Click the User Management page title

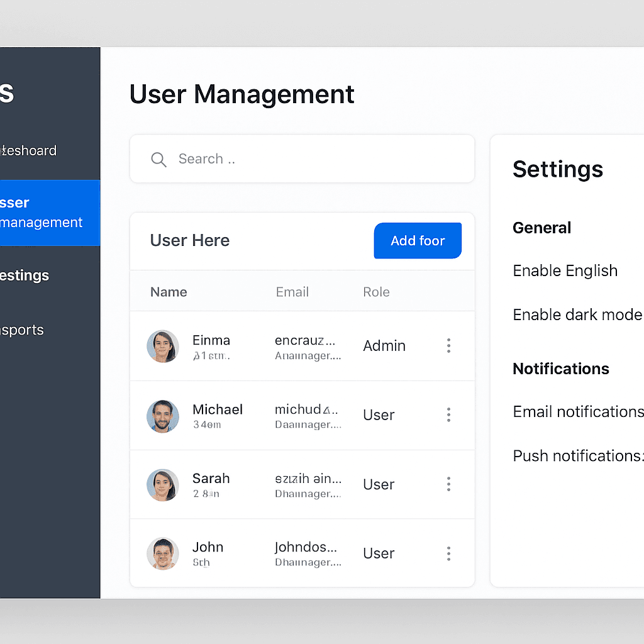pyautogui.click(x=241, y=95)
